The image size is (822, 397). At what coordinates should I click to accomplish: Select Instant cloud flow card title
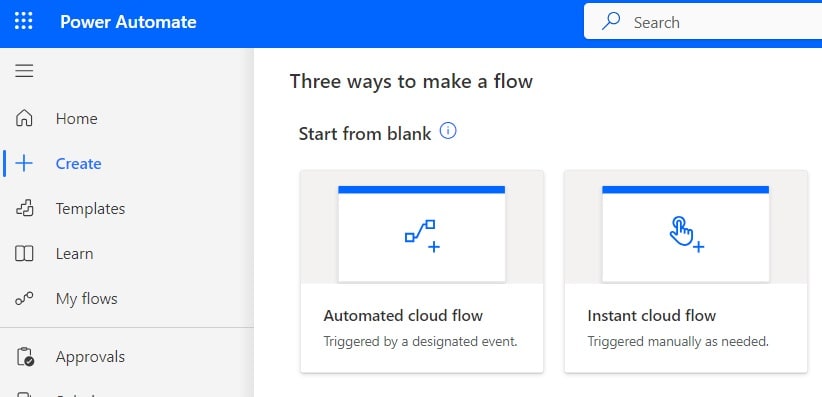pos(652,316)
